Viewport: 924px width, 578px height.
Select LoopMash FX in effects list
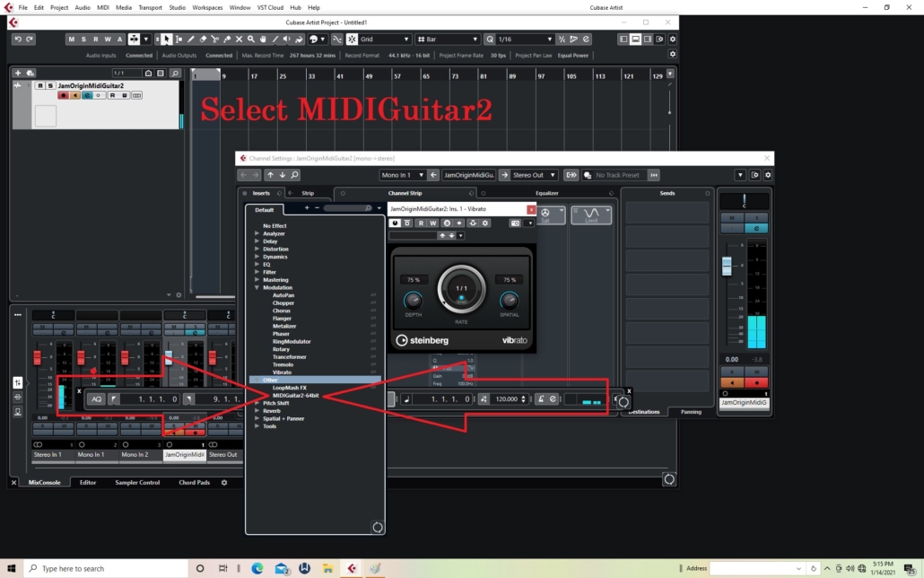tap(290, 388)
